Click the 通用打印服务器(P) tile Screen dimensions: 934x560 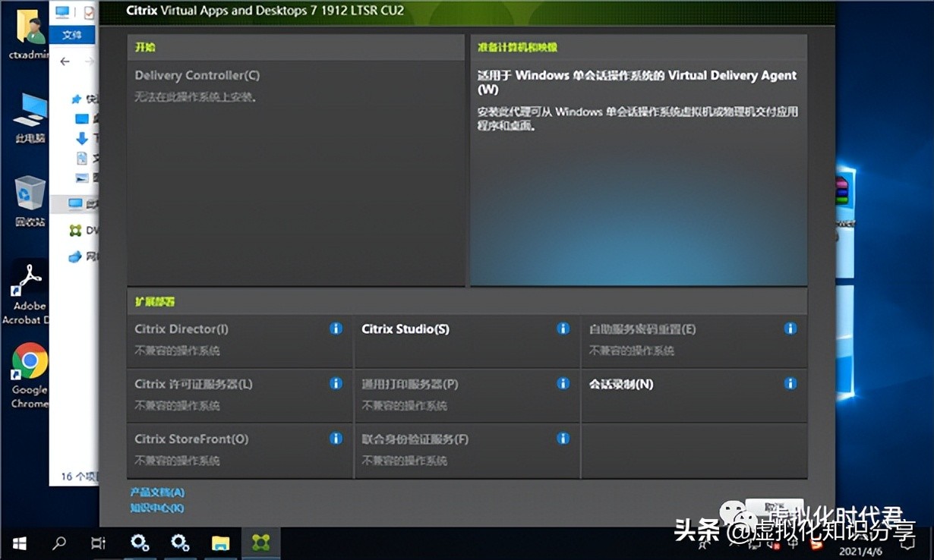466,396
